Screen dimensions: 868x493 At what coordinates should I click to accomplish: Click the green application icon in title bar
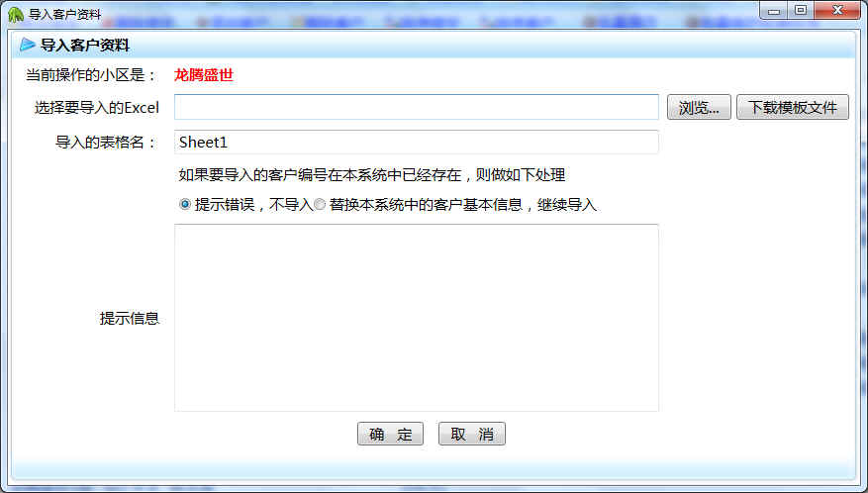tap(16, 14)
